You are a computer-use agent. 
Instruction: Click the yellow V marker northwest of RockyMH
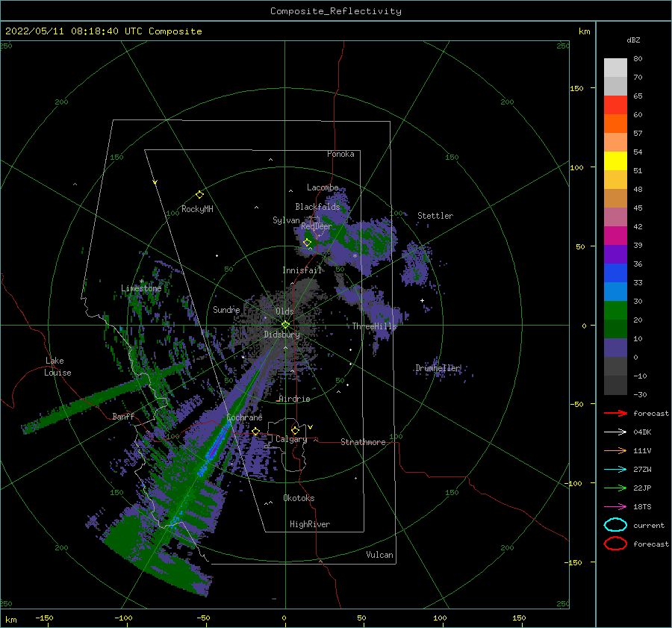[x=155, y=182]
